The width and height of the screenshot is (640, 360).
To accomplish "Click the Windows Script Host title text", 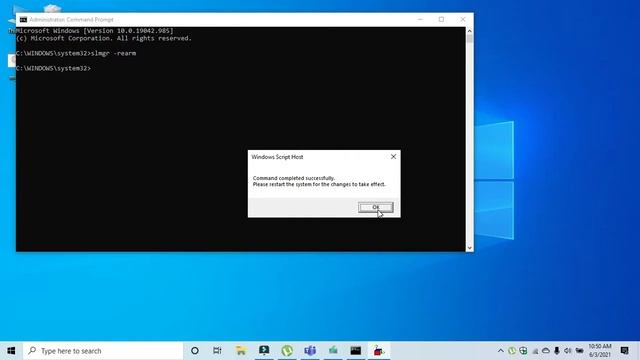I will pyautogui.click(x=277, y=157).
